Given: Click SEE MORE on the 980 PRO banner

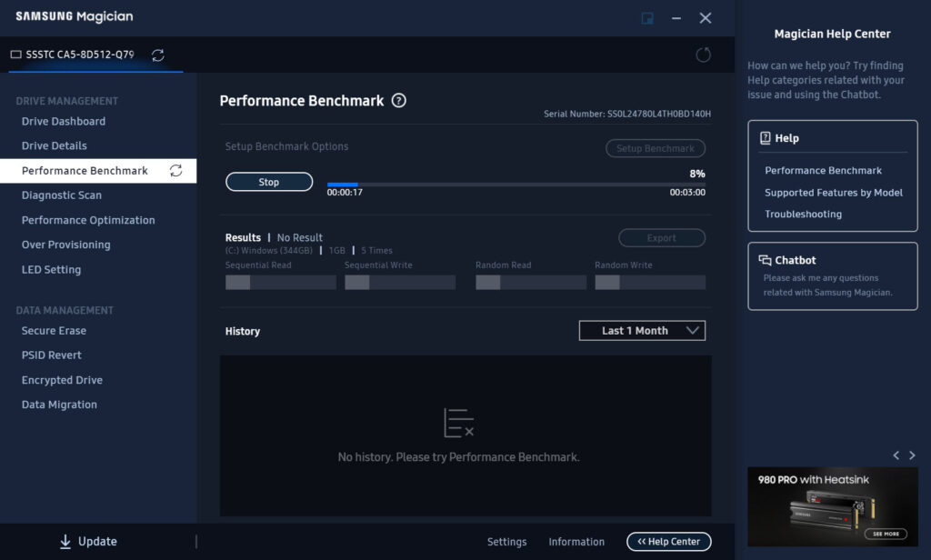Looking at the screenshot, I should [886, 534].
